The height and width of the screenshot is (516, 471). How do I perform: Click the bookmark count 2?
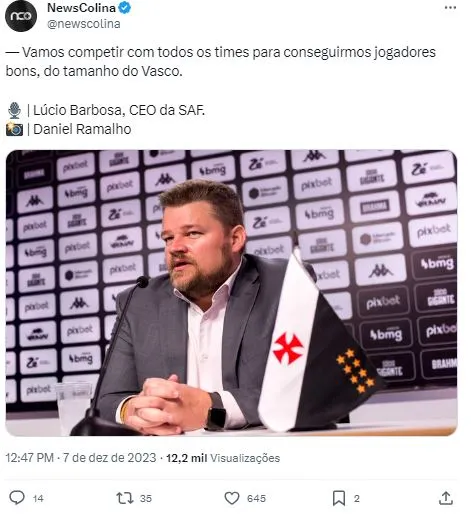357,498
